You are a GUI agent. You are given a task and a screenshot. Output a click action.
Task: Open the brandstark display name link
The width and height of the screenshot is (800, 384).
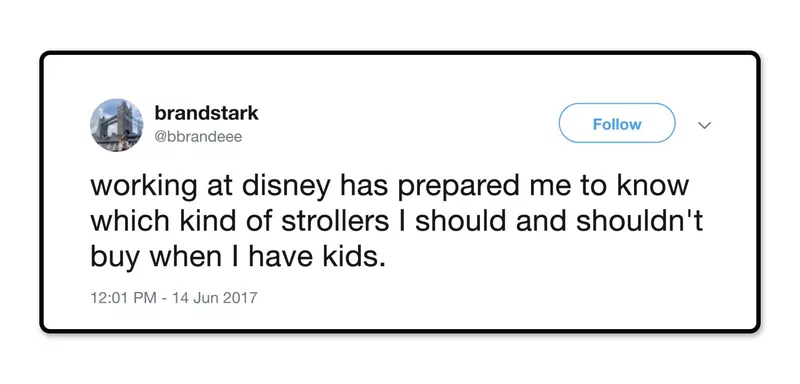pos(206,114)
